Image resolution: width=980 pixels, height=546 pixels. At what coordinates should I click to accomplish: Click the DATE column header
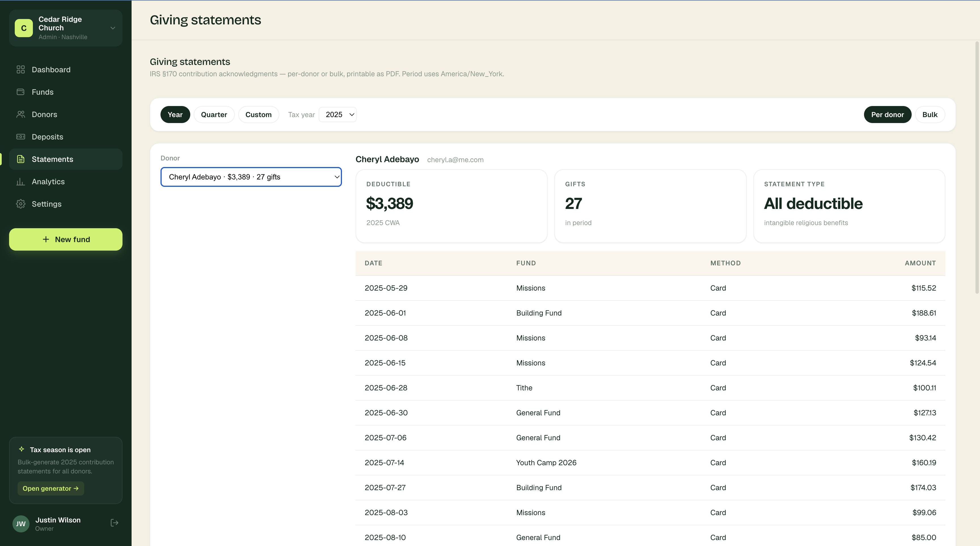[373, 263]
